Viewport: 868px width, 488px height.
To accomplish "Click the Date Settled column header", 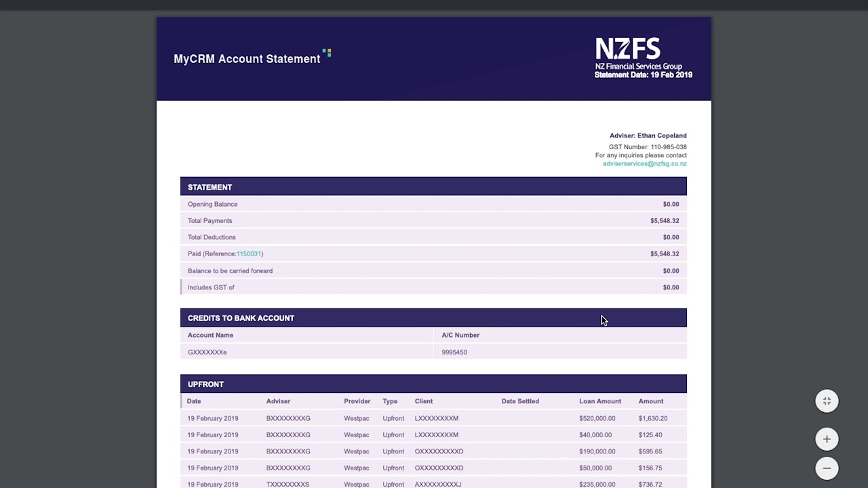I will 520,401.
